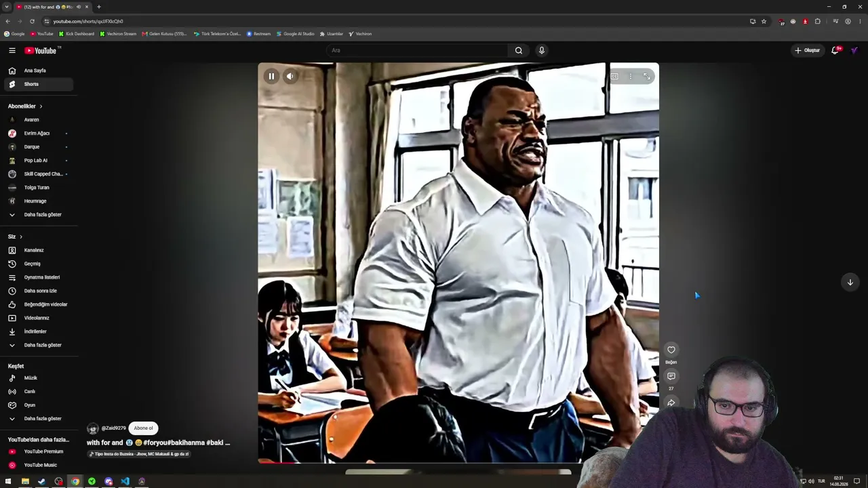This screenshot has width=868, height=488.
Task: Open the Chrome extensions puzzle icon
Action: [818, 21]
